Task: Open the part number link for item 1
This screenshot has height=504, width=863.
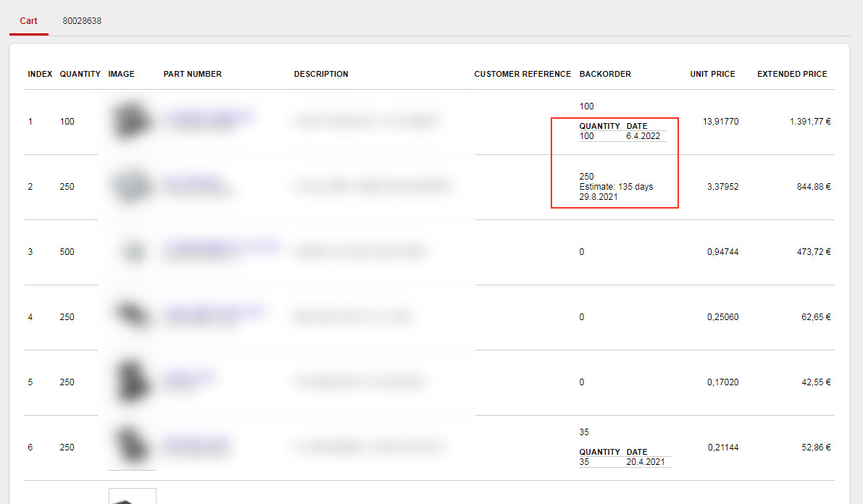Action: [x=209, y=115]
